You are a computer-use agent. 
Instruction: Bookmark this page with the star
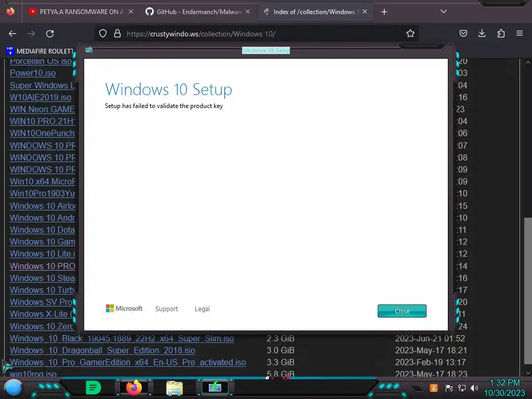[x=410, y=33]
